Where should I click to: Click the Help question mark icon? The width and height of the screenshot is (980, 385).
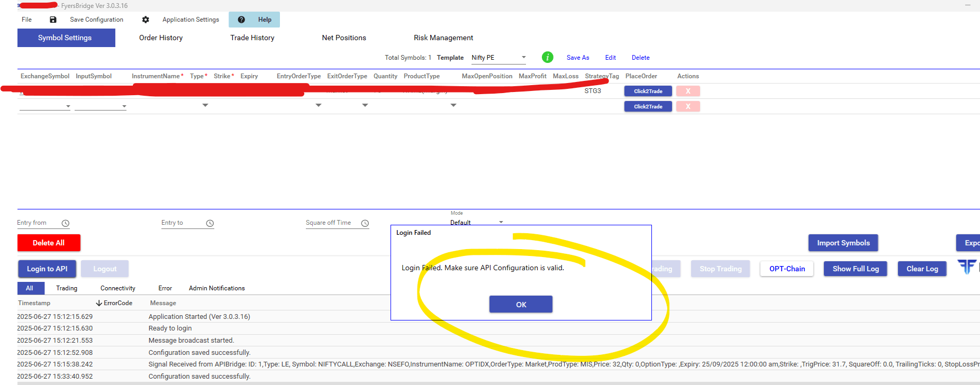click(241, 20)
